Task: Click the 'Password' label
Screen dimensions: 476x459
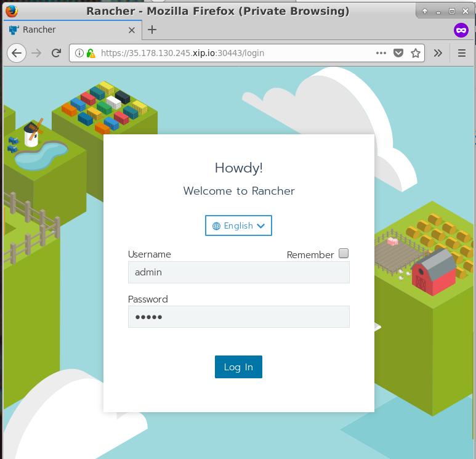Action: coord(148,299)
